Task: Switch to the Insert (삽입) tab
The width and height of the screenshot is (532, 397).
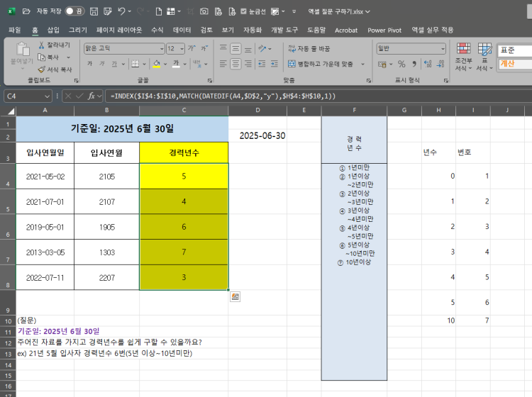Action: coord(53,30)
